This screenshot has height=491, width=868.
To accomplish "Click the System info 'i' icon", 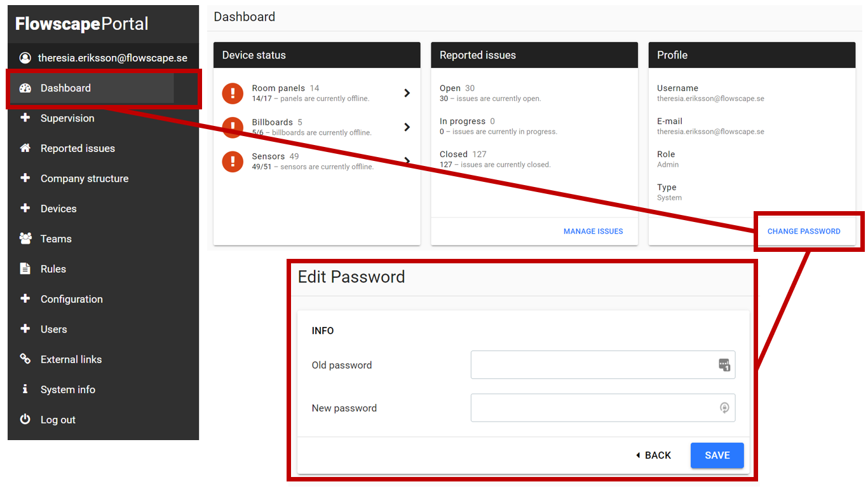I will click(x=25, y=389).
